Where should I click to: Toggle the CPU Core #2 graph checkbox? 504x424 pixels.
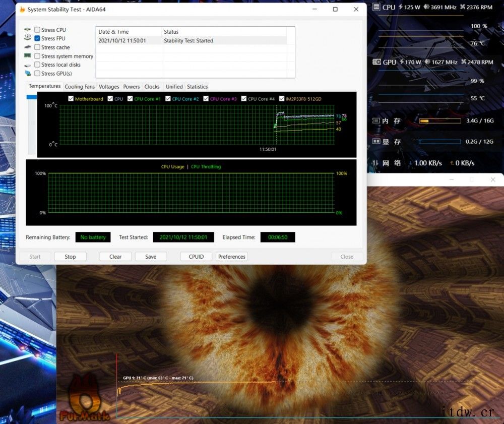pyautogui.click(x=168, y=99)
